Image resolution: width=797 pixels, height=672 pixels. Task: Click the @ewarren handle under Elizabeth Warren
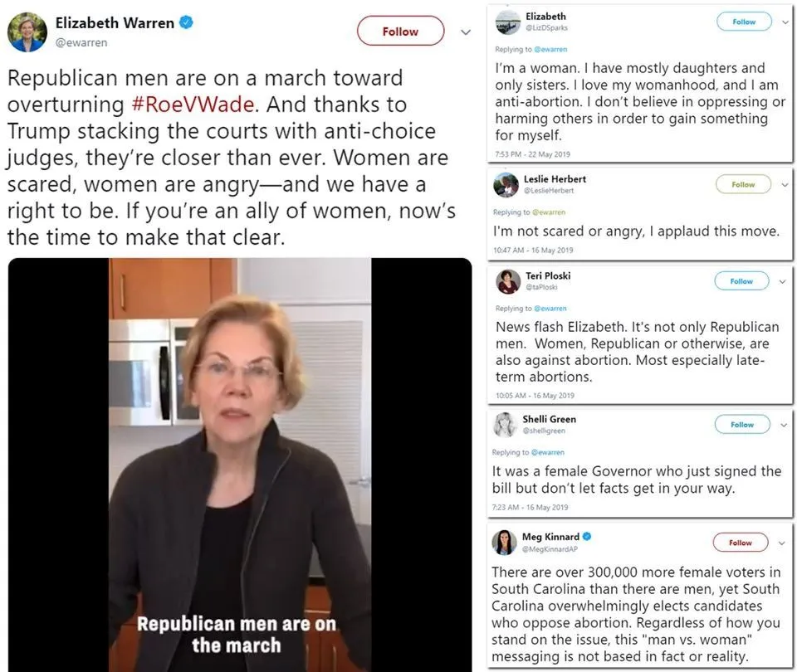(x=81, y=42)
